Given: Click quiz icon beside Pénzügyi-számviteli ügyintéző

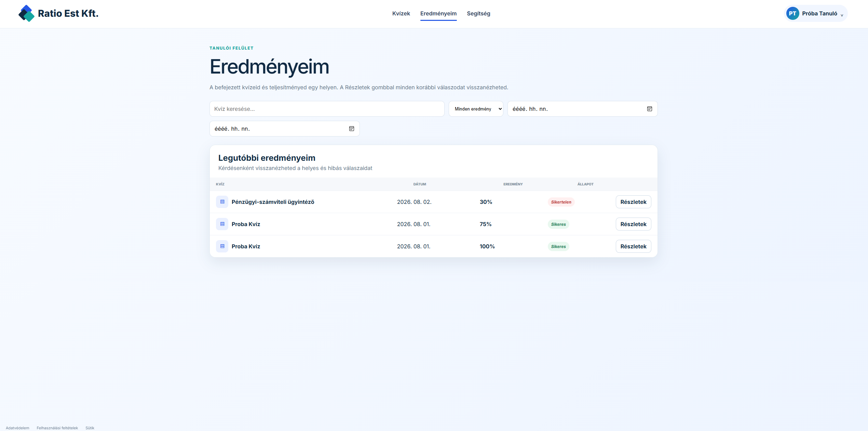Looking at the screenshot, I should point(222,202).
